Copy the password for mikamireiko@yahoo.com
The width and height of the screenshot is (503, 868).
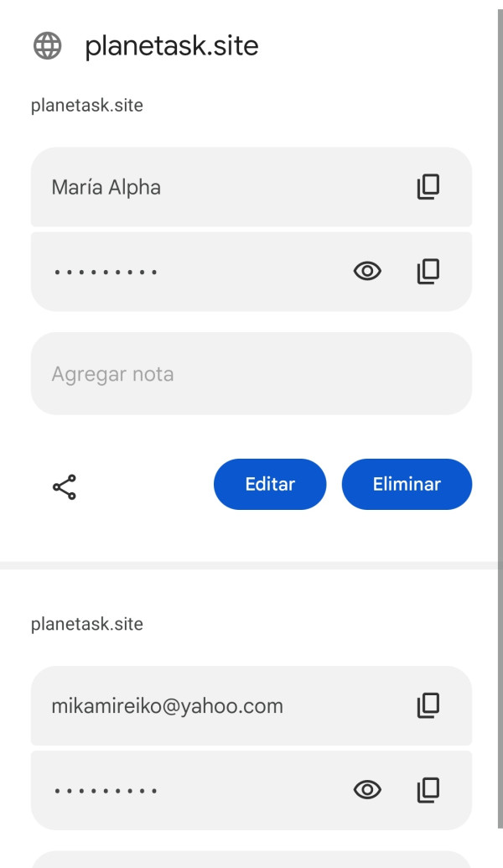tap(428, 789)
